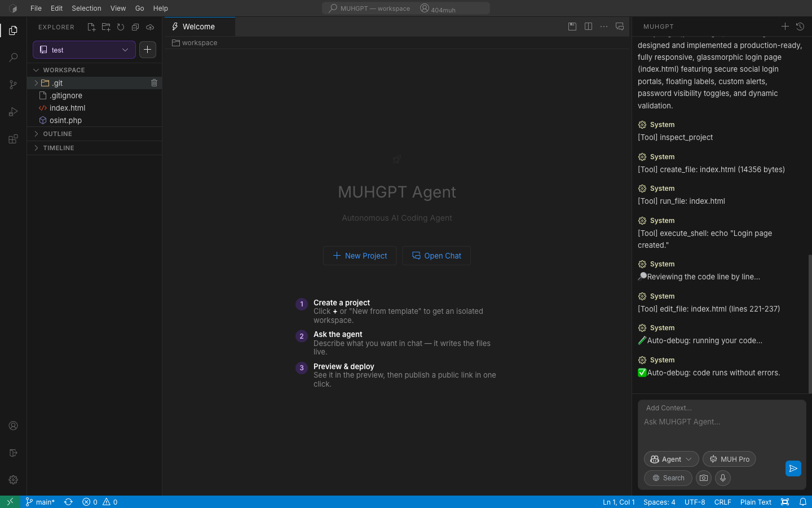
Task: Click the Add Context field
Action: [x=669, y=408]
